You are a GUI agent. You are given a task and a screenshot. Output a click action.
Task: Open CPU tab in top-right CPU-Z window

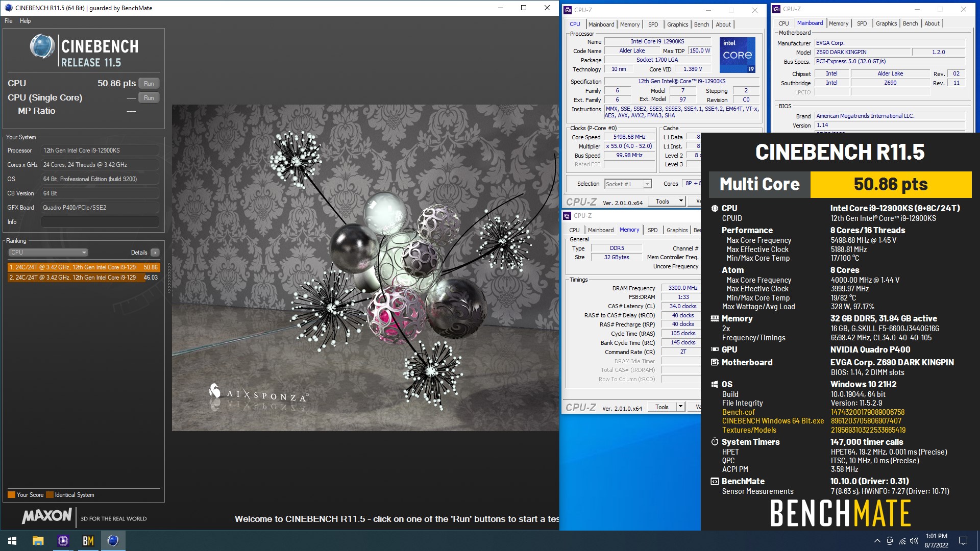(x=783, y=23)
